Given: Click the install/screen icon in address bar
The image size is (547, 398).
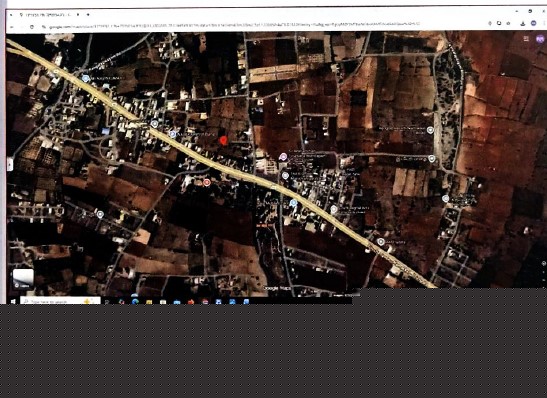Looking at the screenshot, I should click(499, 23).
